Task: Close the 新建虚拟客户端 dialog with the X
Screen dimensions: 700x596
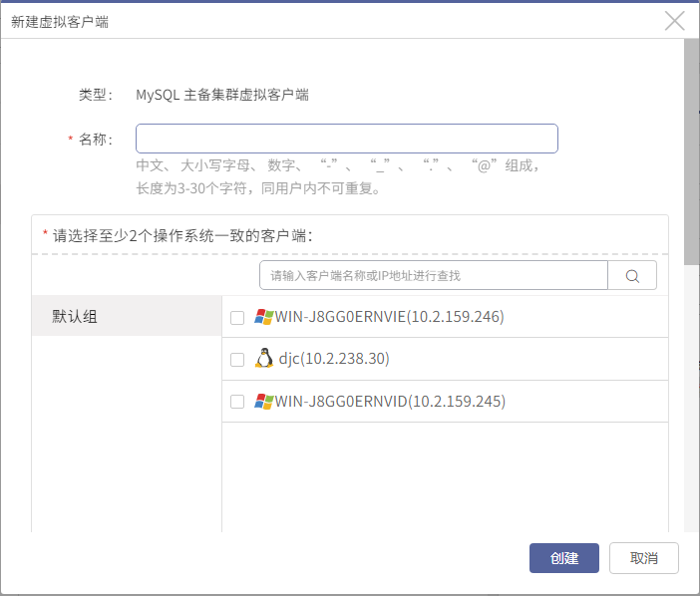Action: point(674,21)
